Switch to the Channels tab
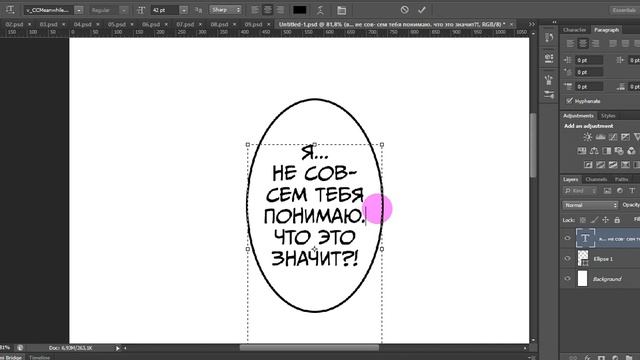 [x=596, y=179]
